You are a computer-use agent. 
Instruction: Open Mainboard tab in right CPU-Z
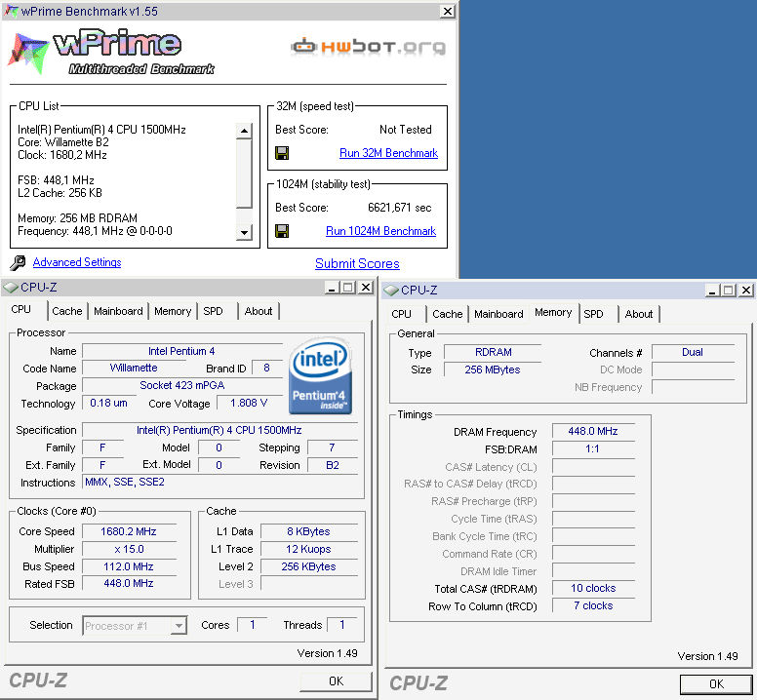click(498, 314)
